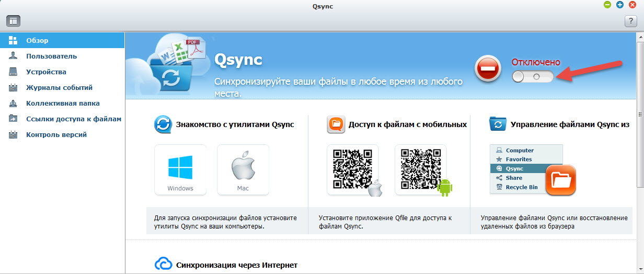Click the orange File Station folder icon

(x=561, y=180)
